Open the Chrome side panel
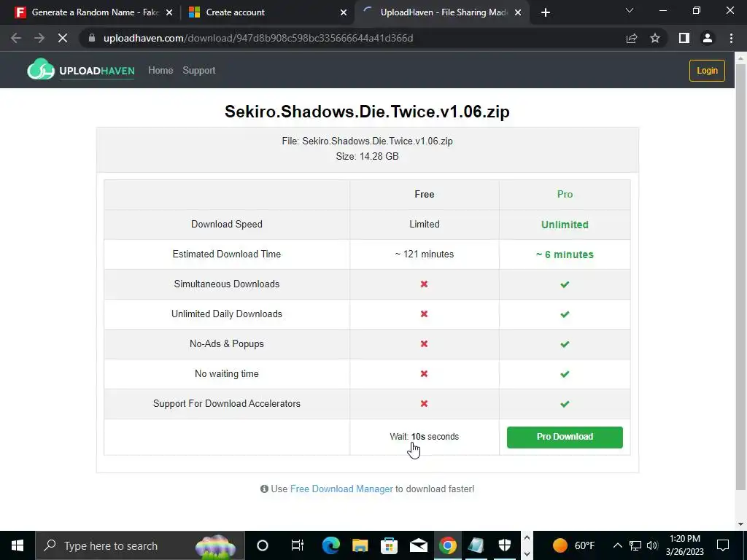The width and height of the screenshot is (747, 560). click(x=684, y=38)
